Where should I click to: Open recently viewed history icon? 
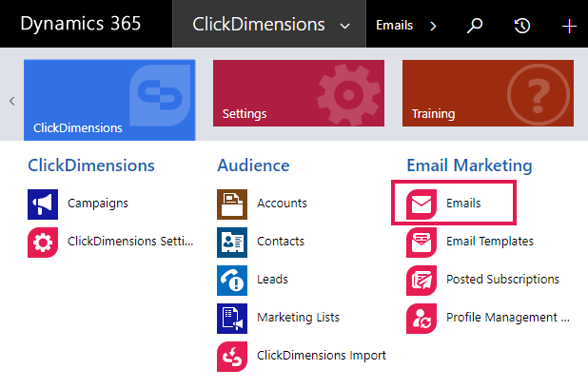pos(522,26)
